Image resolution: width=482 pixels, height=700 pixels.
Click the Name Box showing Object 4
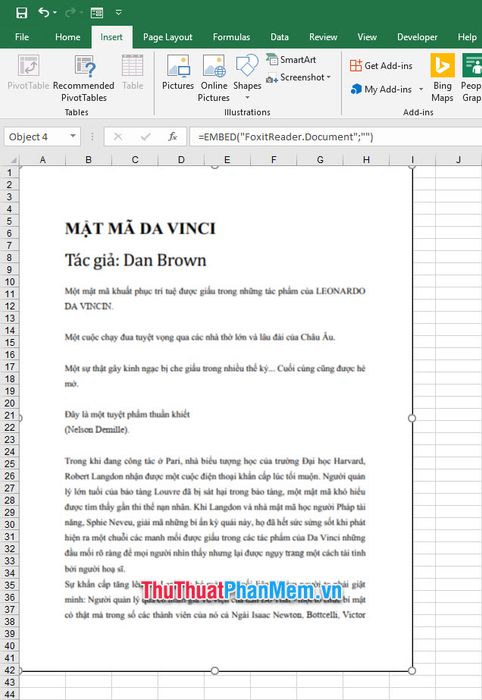tap(36, 137)
